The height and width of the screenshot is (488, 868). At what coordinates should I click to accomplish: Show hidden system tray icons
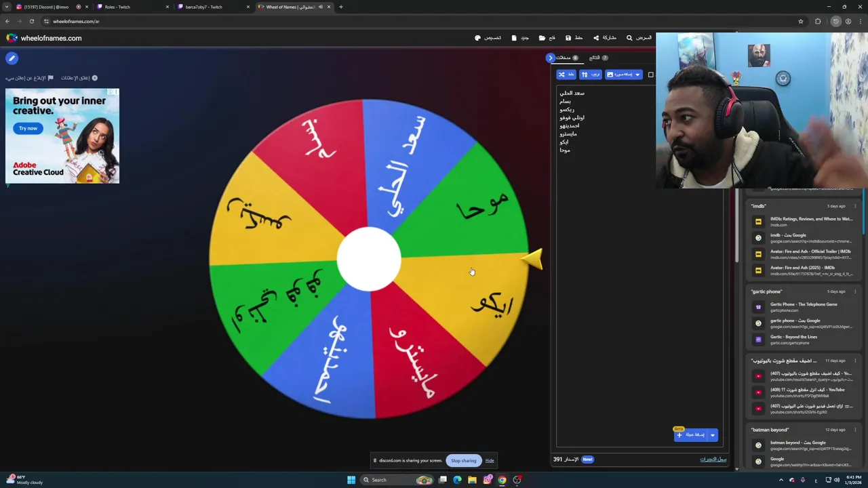tap(781, 480)
